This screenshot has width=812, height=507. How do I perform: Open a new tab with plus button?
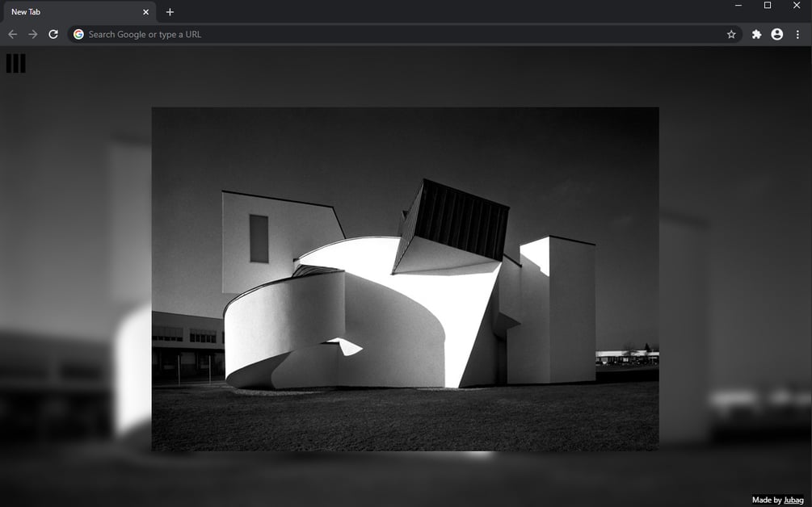(x=170, y=12)
